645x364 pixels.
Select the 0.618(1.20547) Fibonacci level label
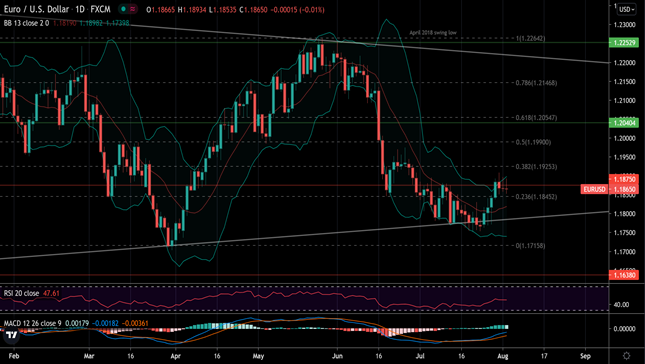point(536,118)
